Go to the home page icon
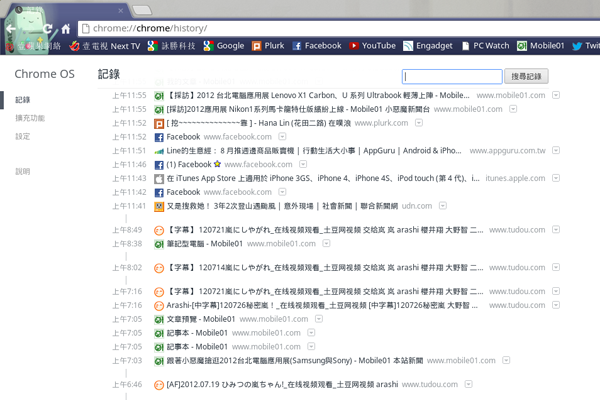The image size is (600, 400). (x=66, y=29)
